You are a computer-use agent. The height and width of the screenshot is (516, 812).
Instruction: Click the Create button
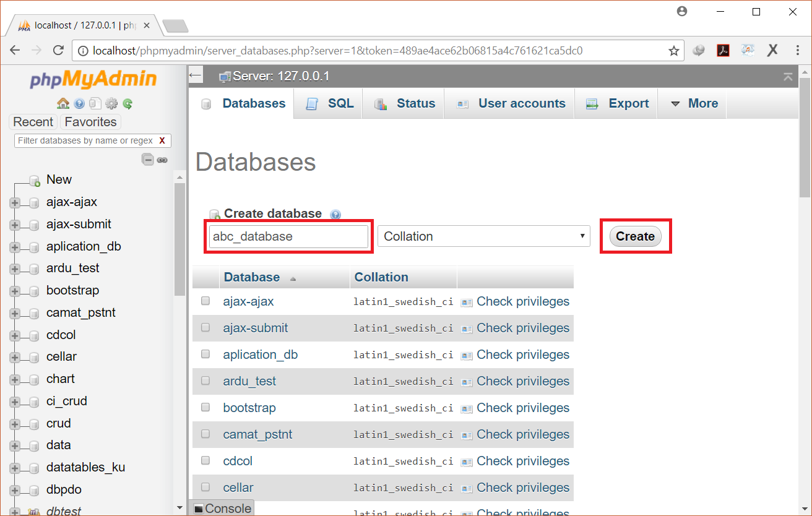635,236
